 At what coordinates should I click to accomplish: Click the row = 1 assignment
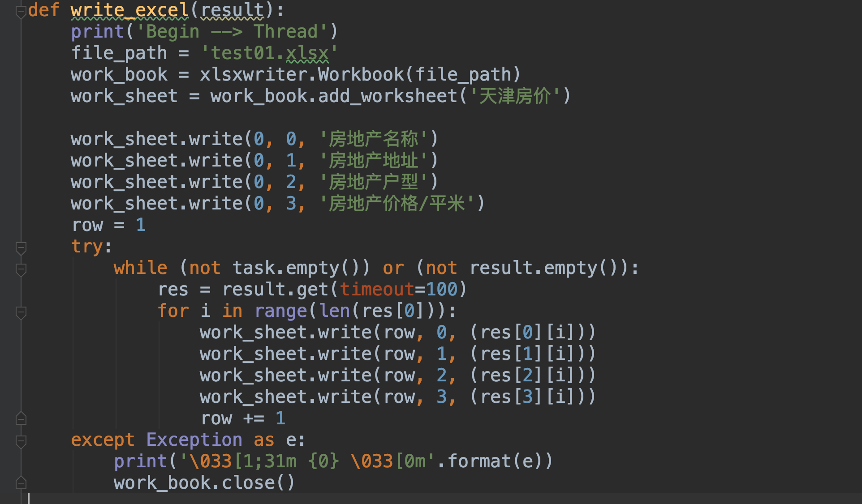109,225
